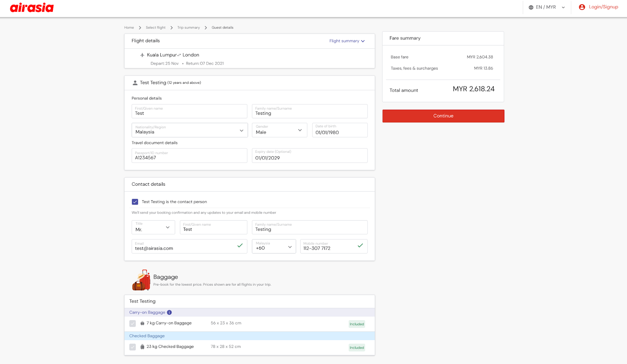627x364 pixels.
Task: Click the Checked Baggage section header
Action: 250,336
